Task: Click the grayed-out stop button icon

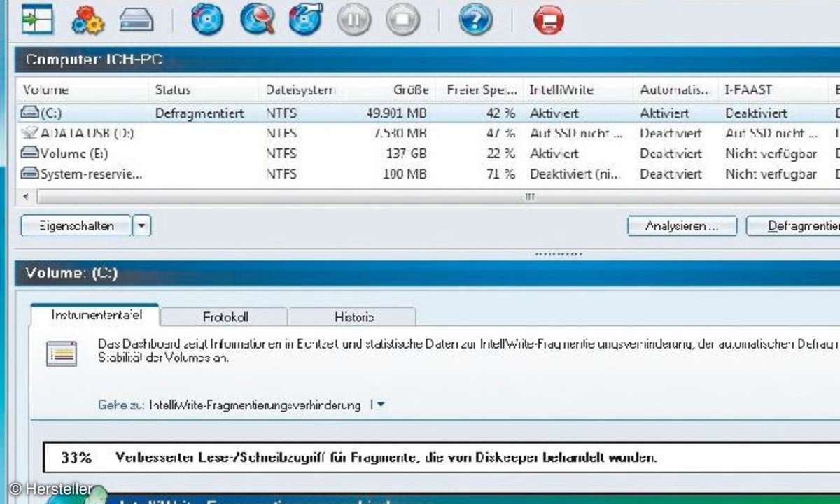Action: click(x=402, y=20)
